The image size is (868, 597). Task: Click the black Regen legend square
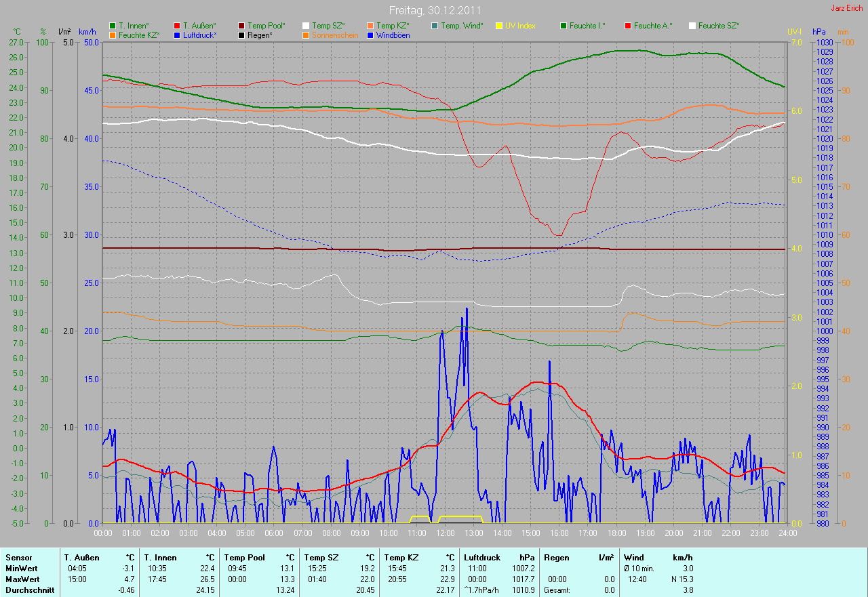[x=241, y=35]
